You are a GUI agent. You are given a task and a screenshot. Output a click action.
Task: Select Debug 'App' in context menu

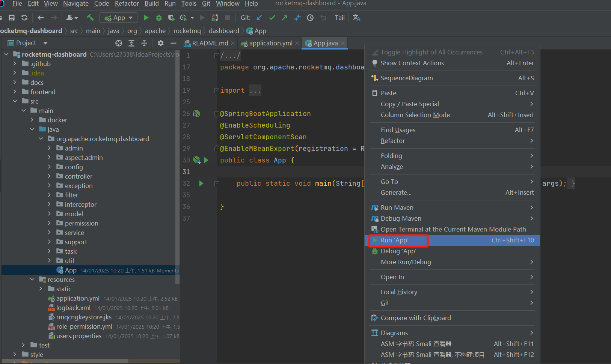(452, 251)
